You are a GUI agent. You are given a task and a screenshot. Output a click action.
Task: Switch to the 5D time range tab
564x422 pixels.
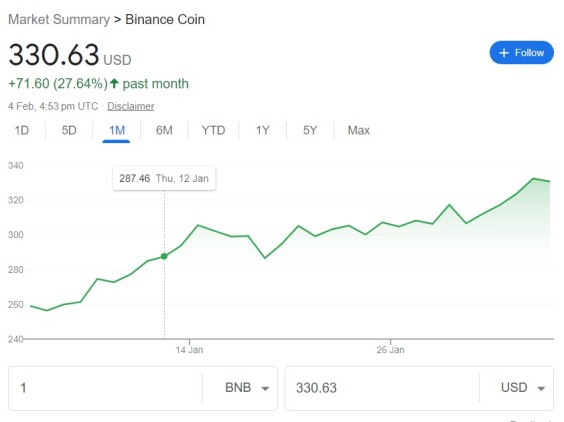tap(69, 130)
